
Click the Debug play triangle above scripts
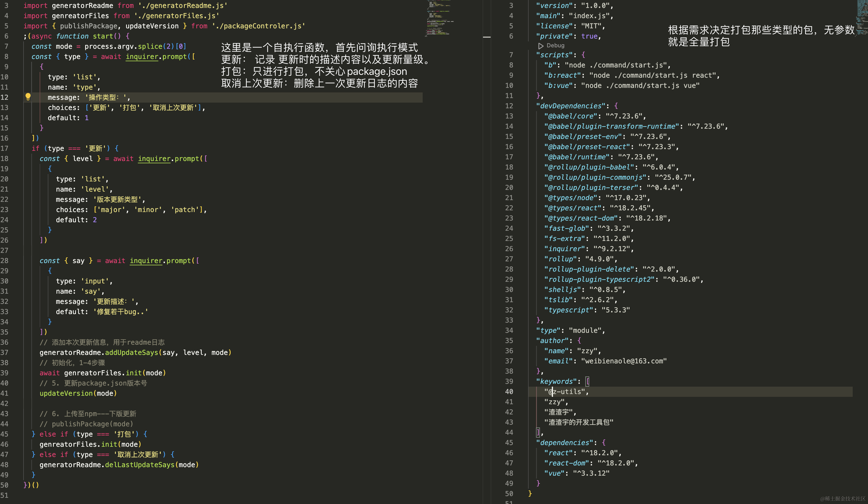[x=541, y=46]
